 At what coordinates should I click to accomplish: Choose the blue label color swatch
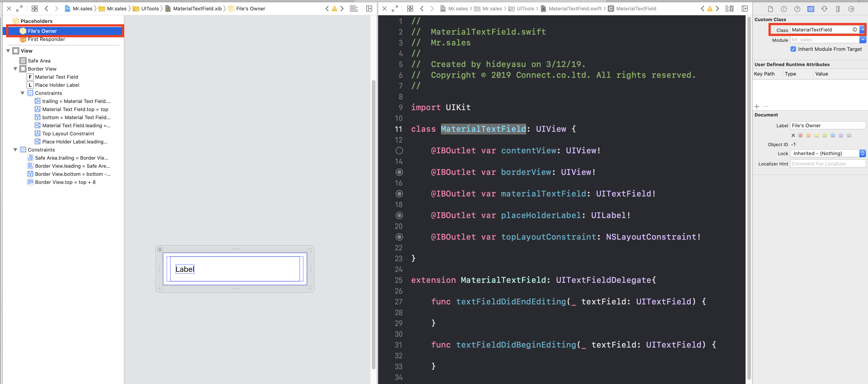click(x=833, y=135)
